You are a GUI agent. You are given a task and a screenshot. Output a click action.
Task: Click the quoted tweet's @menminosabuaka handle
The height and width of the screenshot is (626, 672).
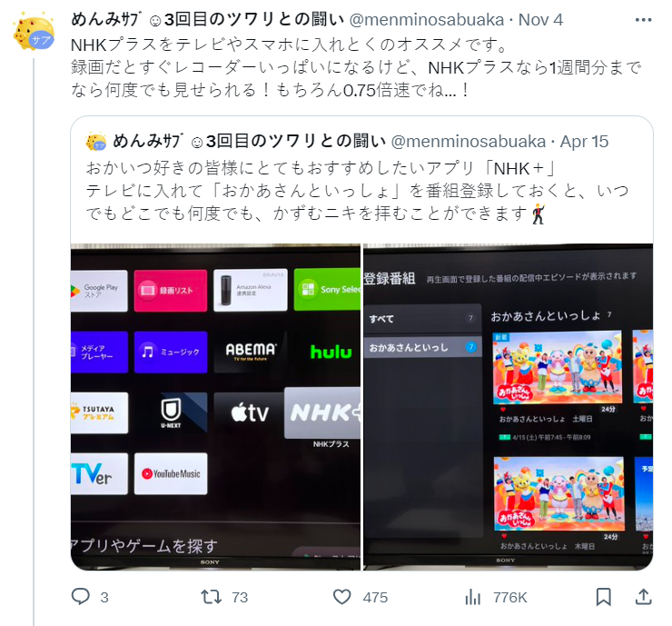pos(468,142)
